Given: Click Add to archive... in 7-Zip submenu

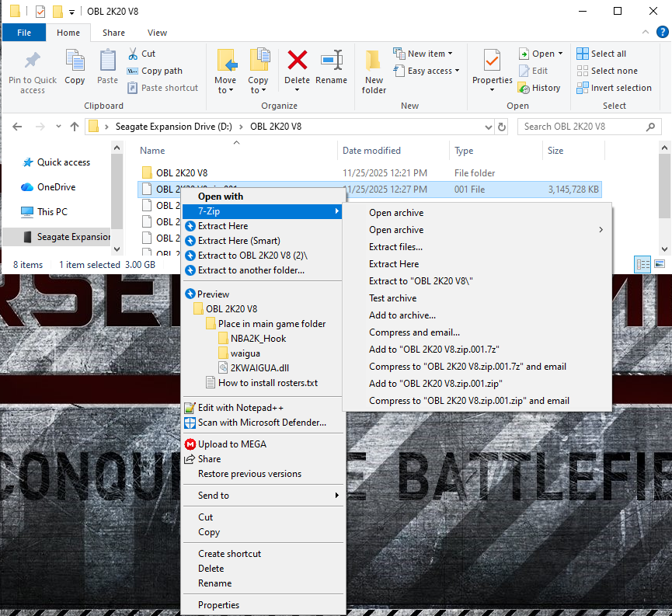Looking at the screenshot, I should [402, 315].
